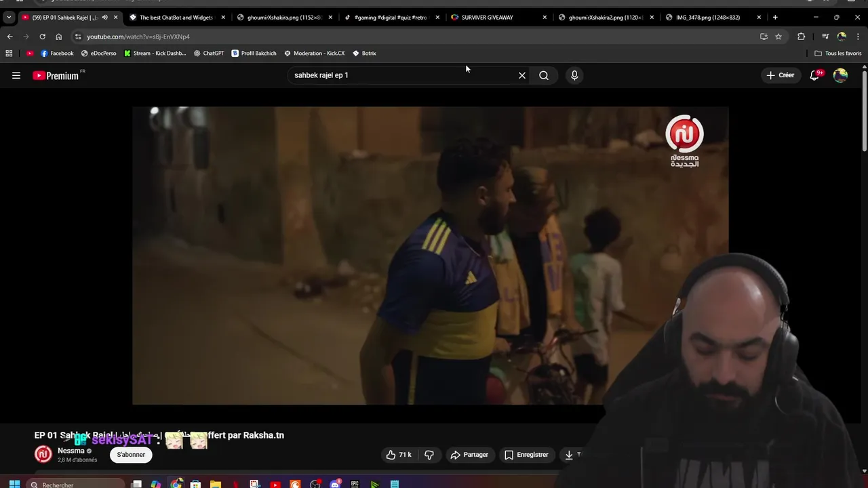Share the video via Partager

coord(469,455)
